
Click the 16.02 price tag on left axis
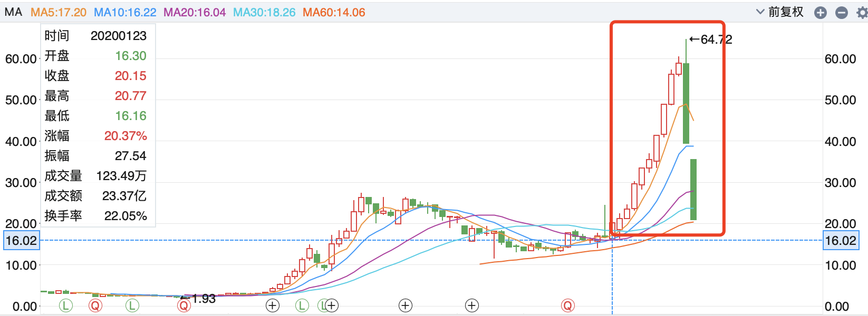[x=21, y=241]
